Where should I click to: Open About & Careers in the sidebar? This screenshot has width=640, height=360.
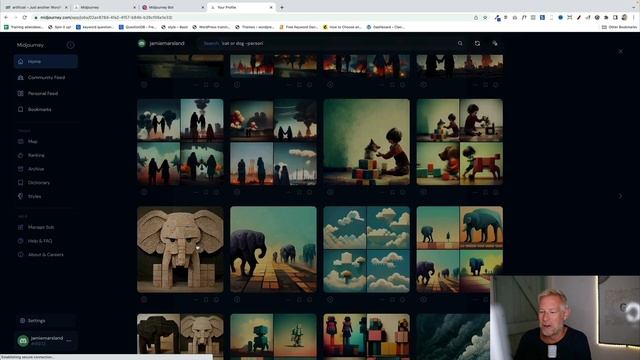tap(46, 255)
